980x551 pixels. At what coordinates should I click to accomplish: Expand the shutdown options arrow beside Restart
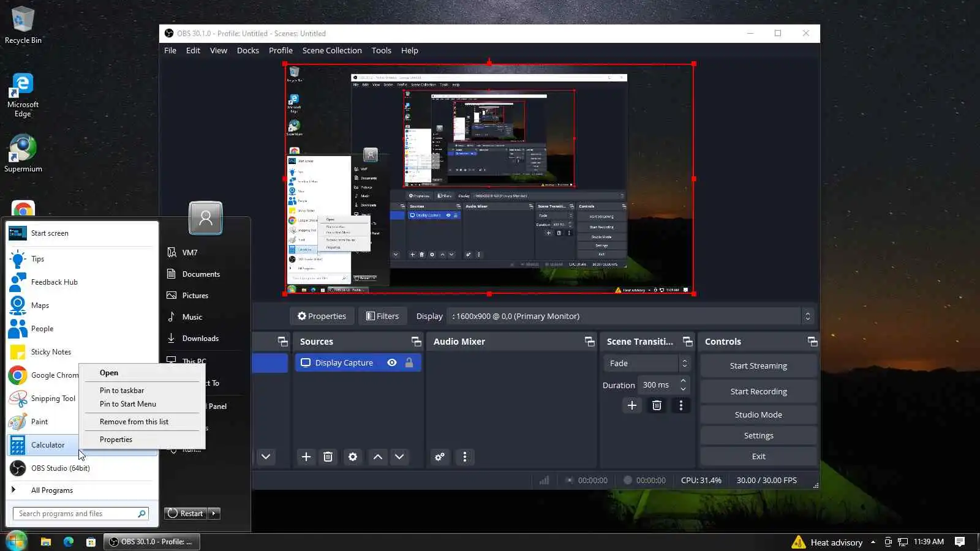point(214,514)
